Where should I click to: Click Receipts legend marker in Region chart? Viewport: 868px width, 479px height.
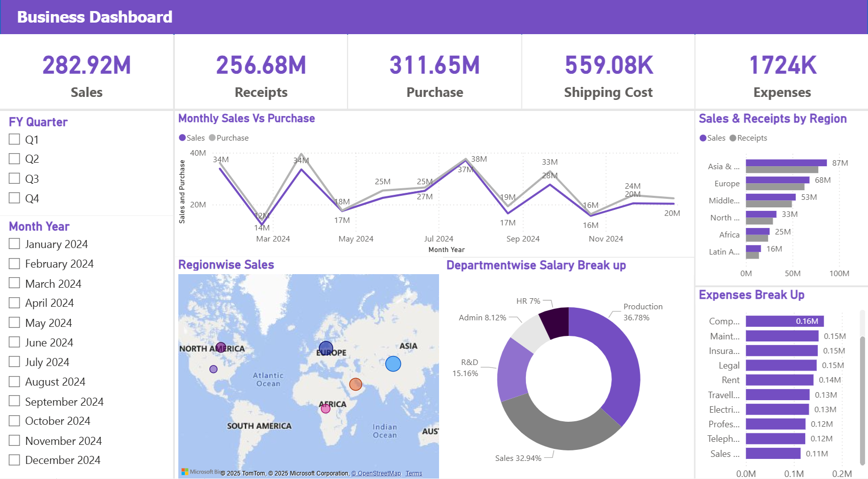click(x=733, y=138)
